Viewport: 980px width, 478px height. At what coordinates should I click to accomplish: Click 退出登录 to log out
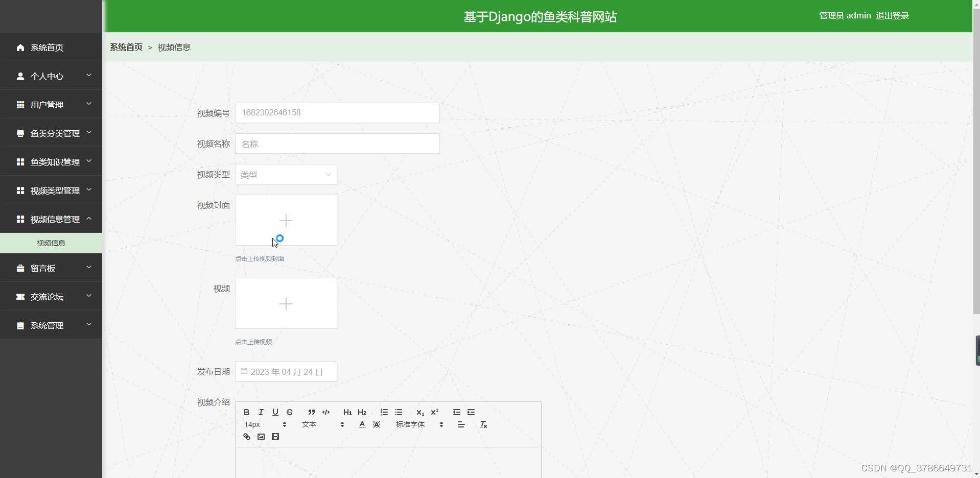[892, 16]
